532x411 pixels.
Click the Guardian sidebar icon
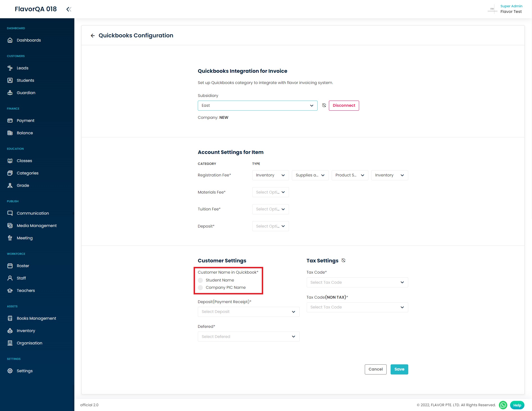[x=10, y=93]
